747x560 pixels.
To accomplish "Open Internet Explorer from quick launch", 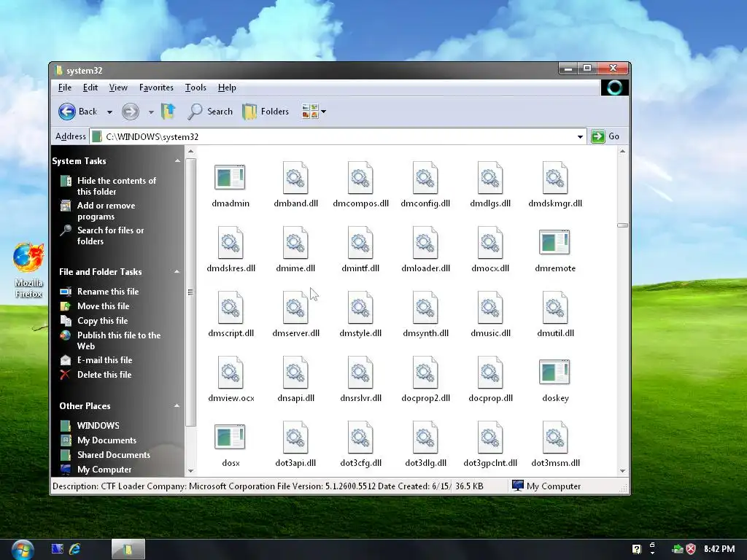I will coord(75,549).
